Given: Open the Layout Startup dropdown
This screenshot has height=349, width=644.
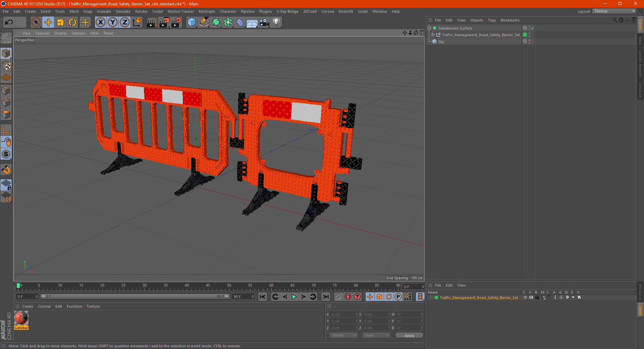Looking at the screenshot, I should pos(614,11).
